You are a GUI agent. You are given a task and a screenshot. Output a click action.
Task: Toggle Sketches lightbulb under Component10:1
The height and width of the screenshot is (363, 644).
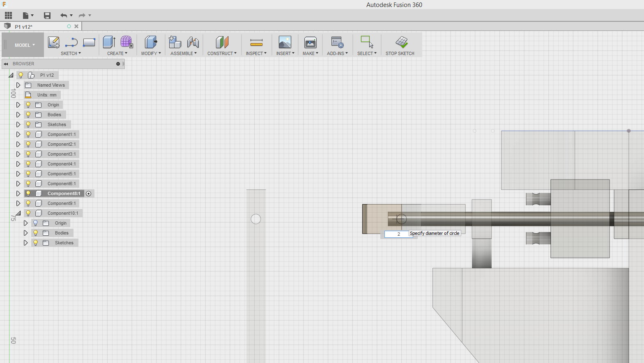(x=36, y=243)
